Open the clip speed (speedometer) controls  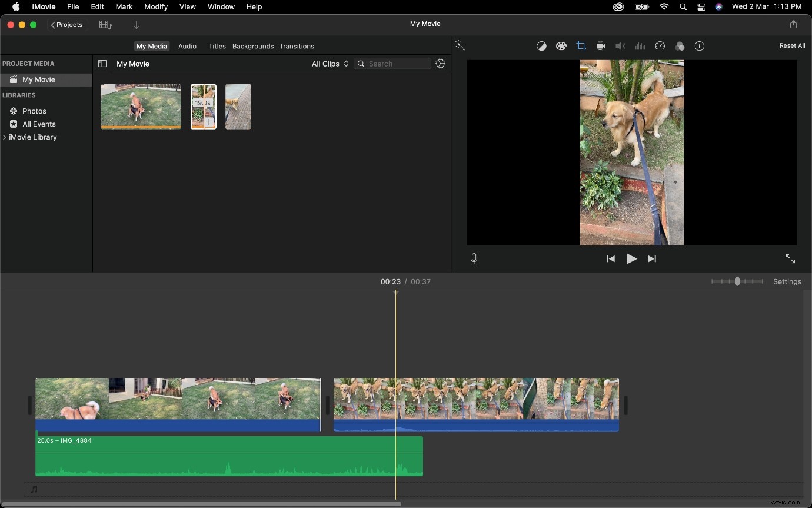(660, 46)
